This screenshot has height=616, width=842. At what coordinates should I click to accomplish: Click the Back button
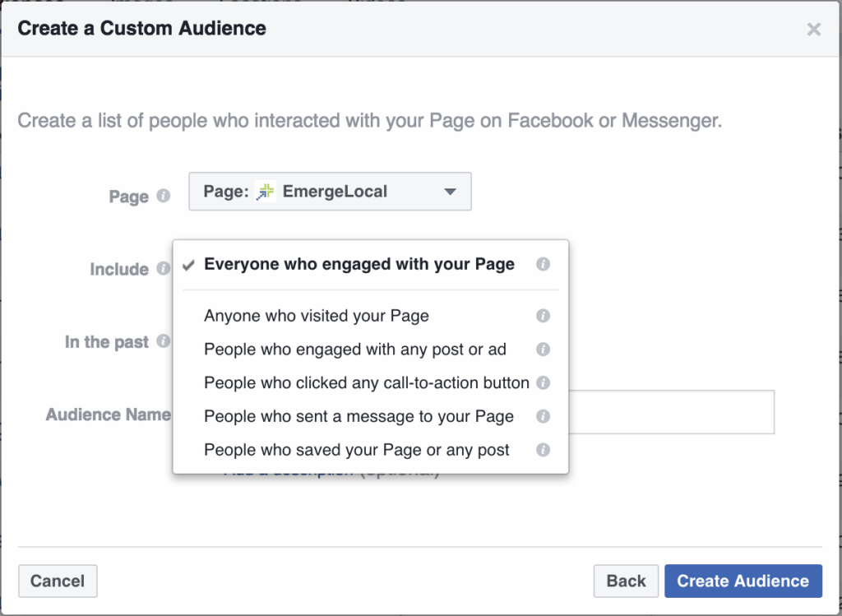click(626, 581)
